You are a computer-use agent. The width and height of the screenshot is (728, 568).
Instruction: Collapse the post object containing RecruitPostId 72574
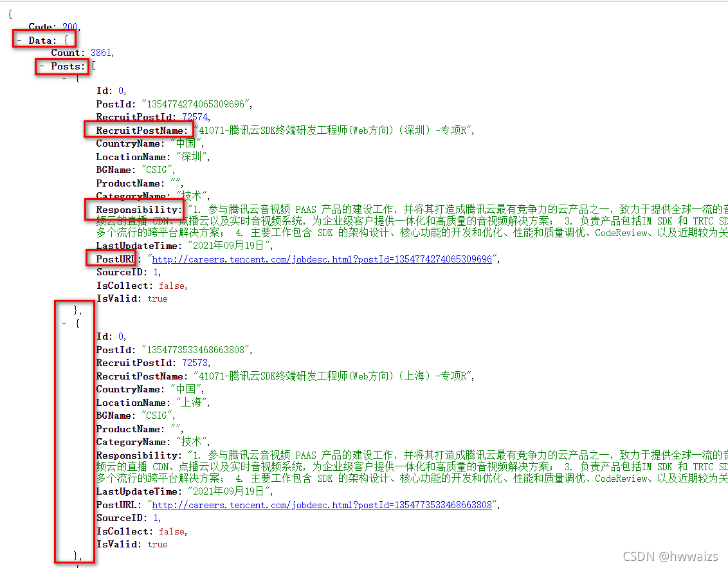(x=64, y=78)
